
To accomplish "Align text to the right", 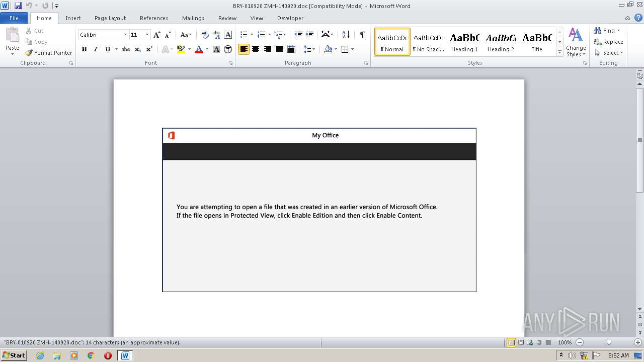I will pyautogui.click(x=268, y=49).
